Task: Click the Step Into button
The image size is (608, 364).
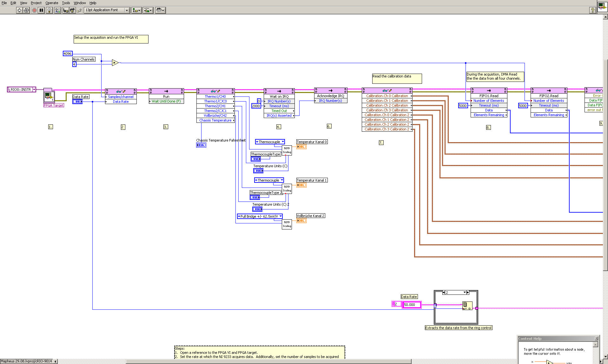Action: click(65, 10)
